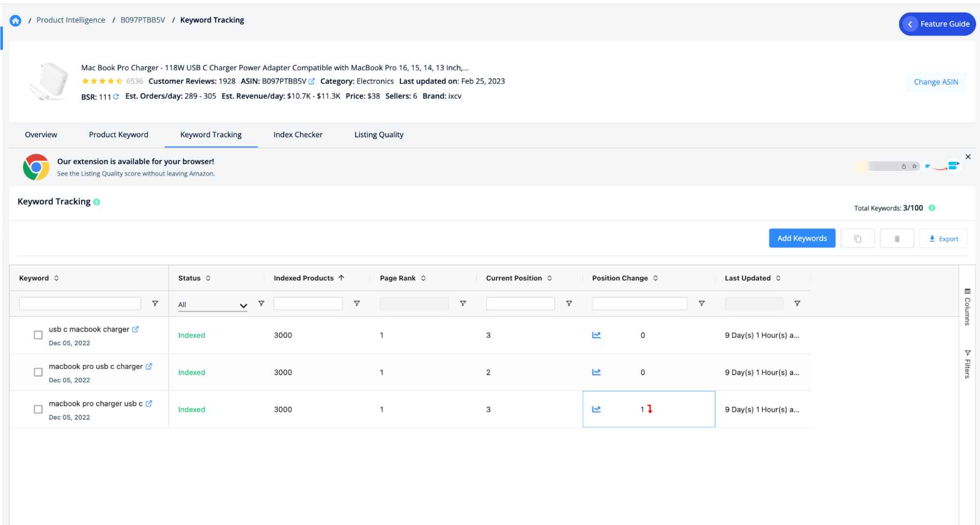Select checkbox for usb c macbook charger
The height and width of the screenshot is (525, 980).
38,335
